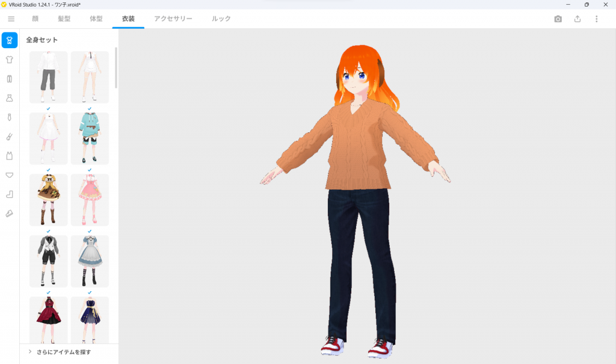Choose blue maid apron dress outfit
The width and height of the screenshot is (616, 364).
(x=90, y=261)
